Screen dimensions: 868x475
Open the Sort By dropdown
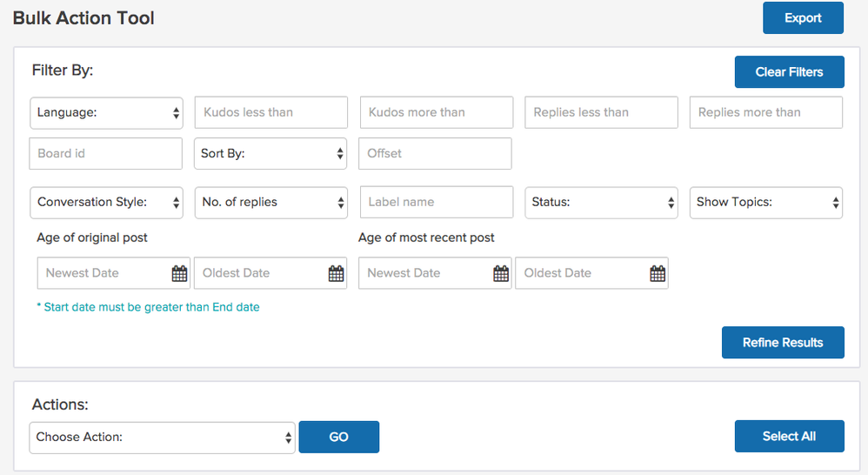tap(270, 154)
